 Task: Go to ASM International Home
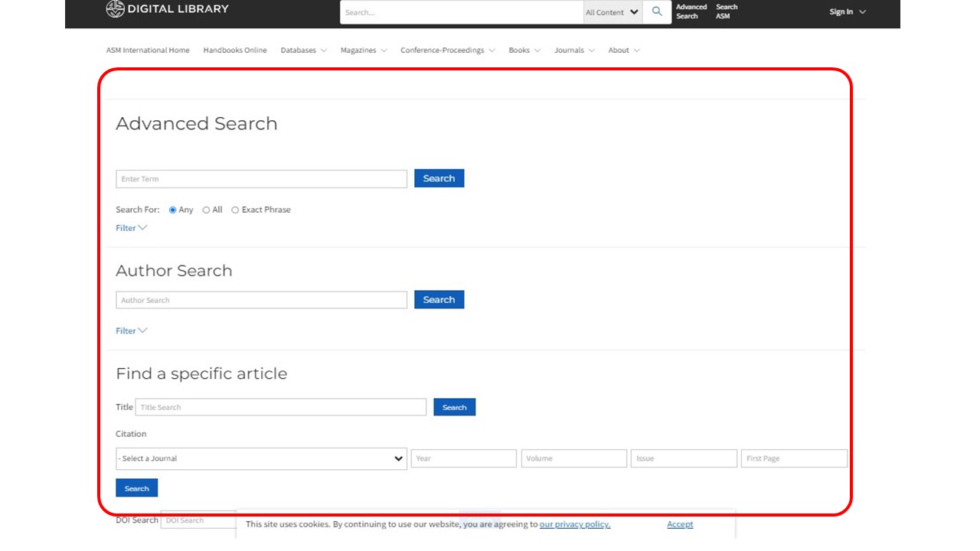pyautogui.click(x=148, y=51)
